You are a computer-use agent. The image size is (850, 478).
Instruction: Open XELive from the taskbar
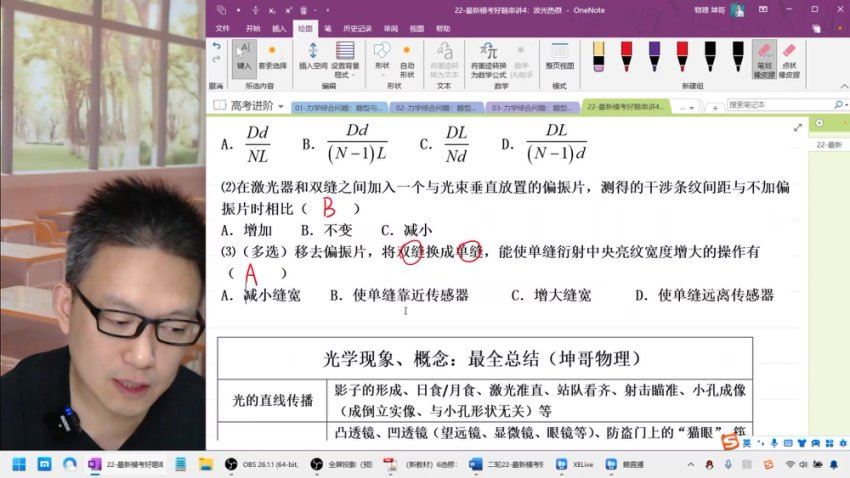[575, 464]
